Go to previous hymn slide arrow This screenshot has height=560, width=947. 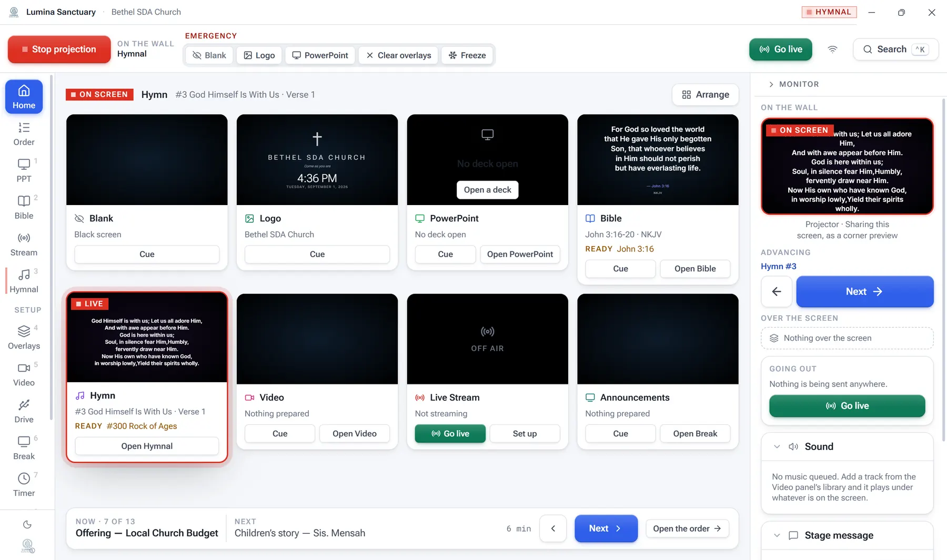(777, 291)
